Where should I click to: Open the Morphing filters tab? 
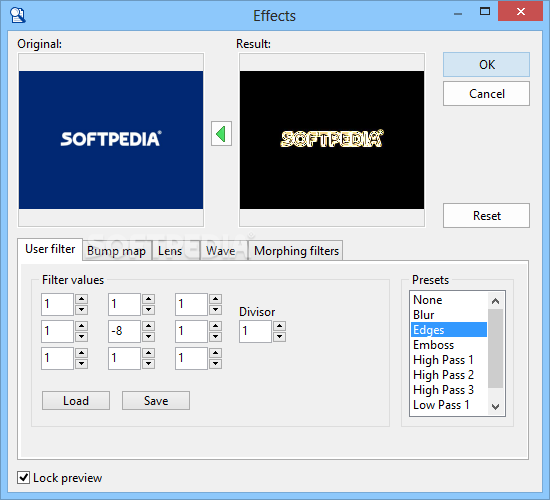(296, 251)
